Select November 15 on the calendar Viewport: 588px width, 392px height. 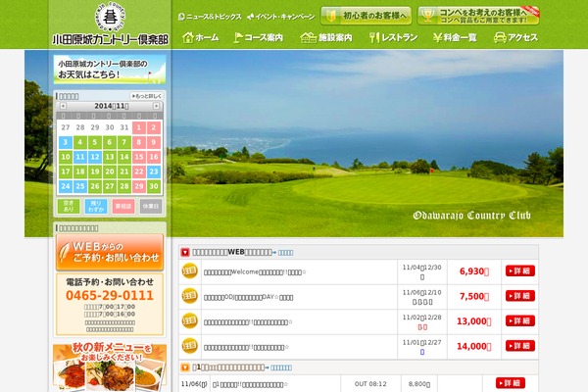[139, 157]
